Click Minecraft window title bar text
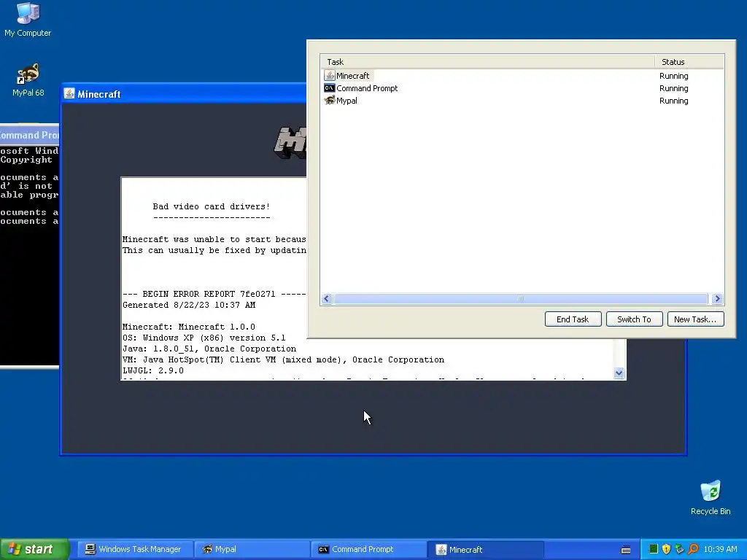 tap(99, 94)
